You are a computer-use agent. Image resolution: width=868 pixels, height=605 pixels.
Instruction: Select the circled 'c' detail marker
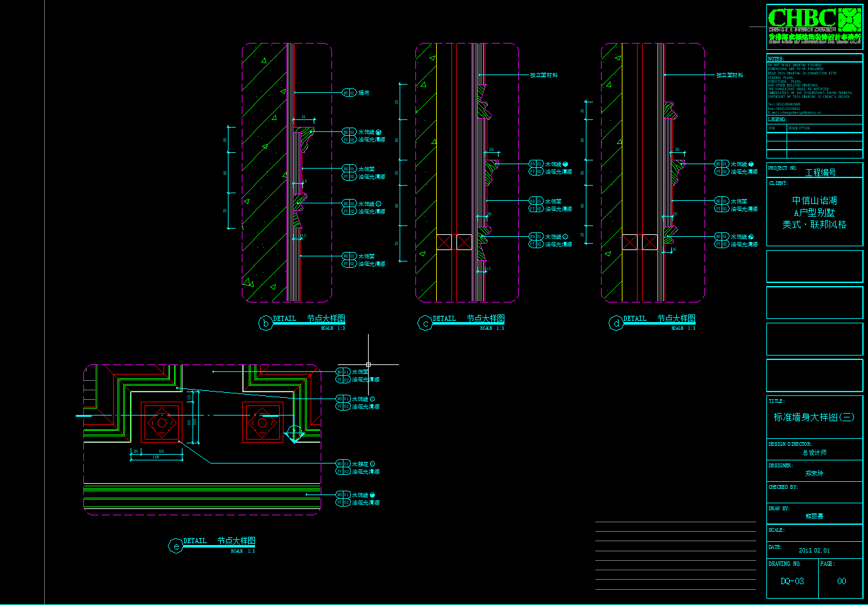pyautogui.click(x=425, y=323)
